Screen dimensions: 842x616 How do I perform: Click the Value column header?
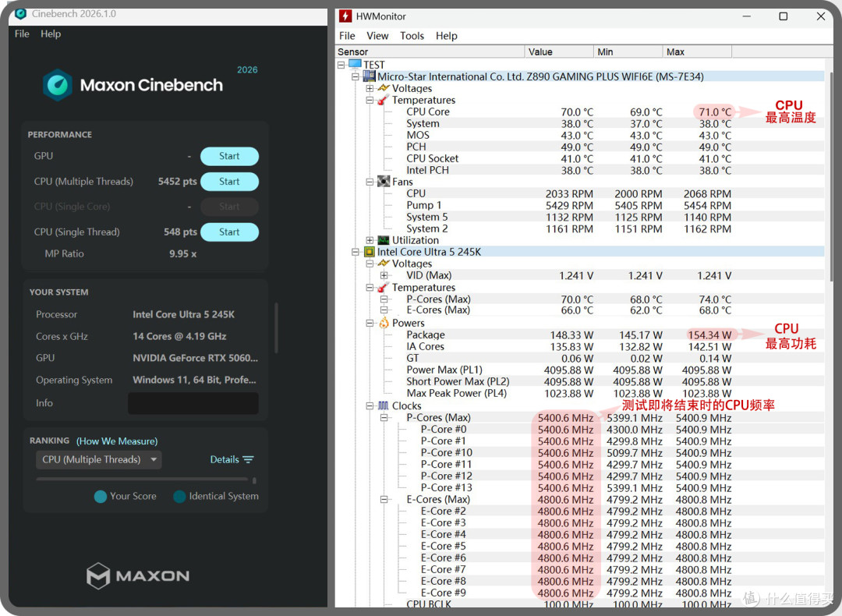tap(559, 51)
